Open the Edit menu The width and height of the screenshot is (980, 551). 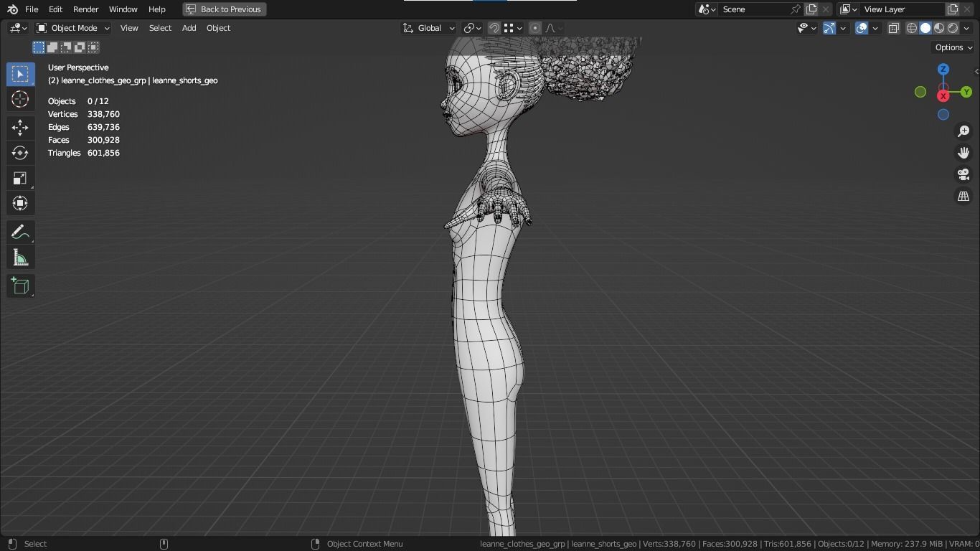click(55, 9)
